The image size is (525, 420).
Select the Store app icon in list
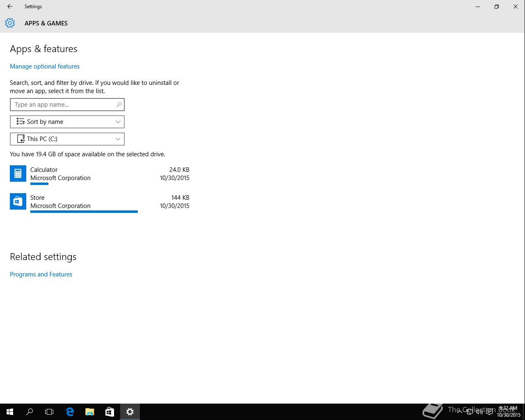pos(18,201)
